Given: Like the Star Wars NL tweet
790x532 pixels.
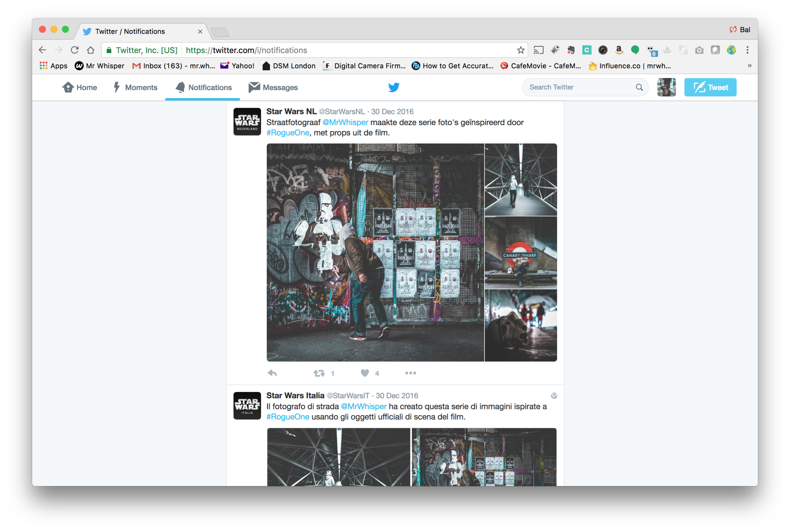Looking at the screenshot, I should [x=365, y=373].
